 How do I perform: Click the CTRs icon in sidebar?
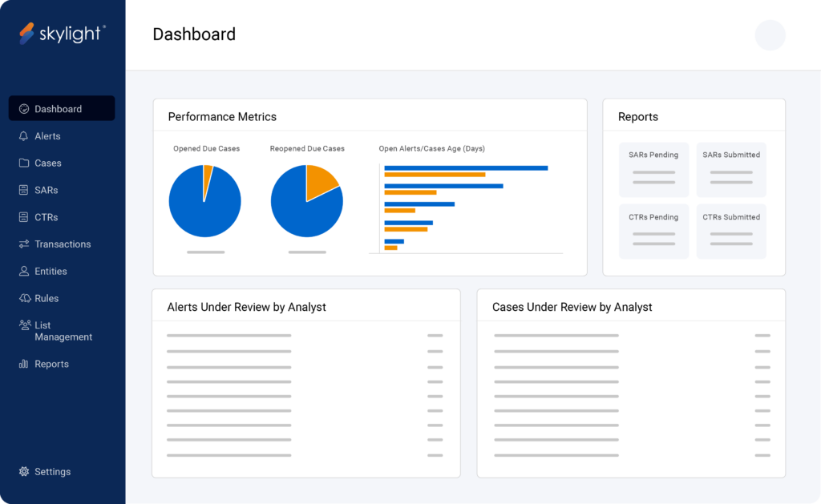[24, 217]
